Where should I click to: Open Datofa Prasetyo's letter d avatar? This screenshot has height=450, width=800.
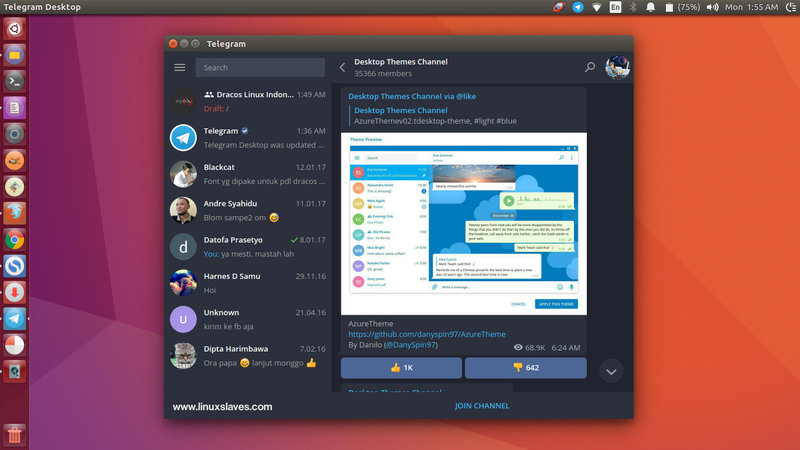click(183, 247)
